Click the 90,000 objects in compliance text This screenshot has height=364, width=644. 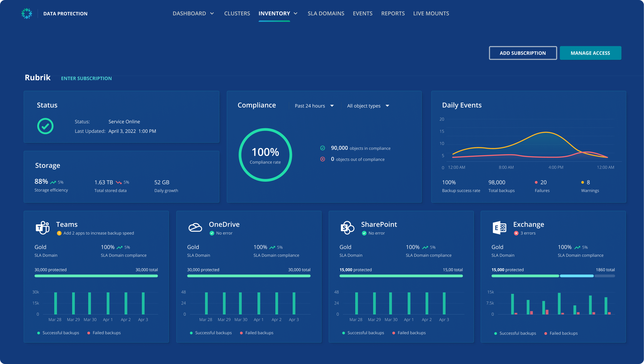(x=361, y=148)
